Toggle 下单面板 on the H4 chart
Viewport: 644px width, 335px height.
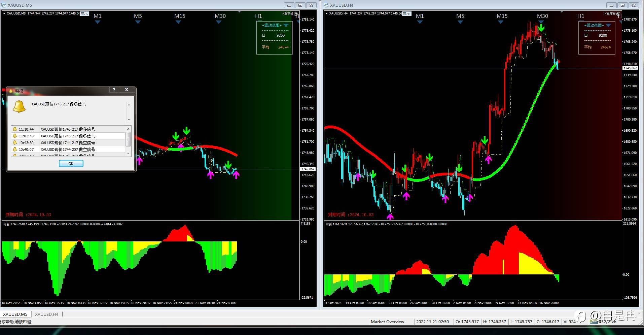[609, 14]
